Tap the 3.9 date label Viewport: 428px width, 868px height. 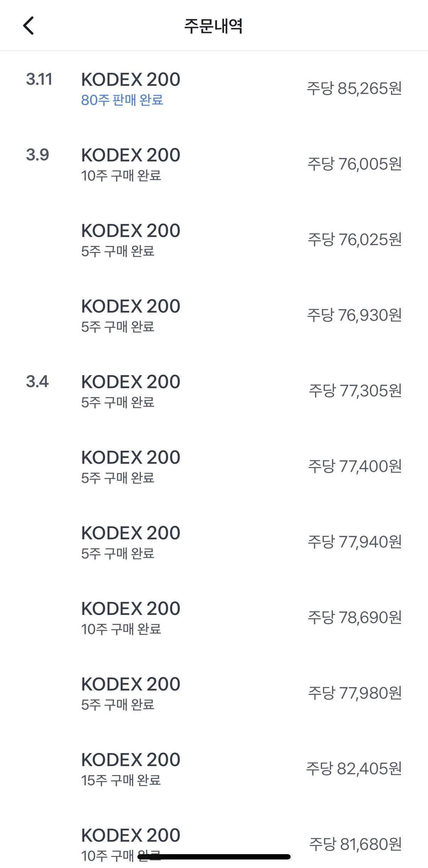(37, 155)
